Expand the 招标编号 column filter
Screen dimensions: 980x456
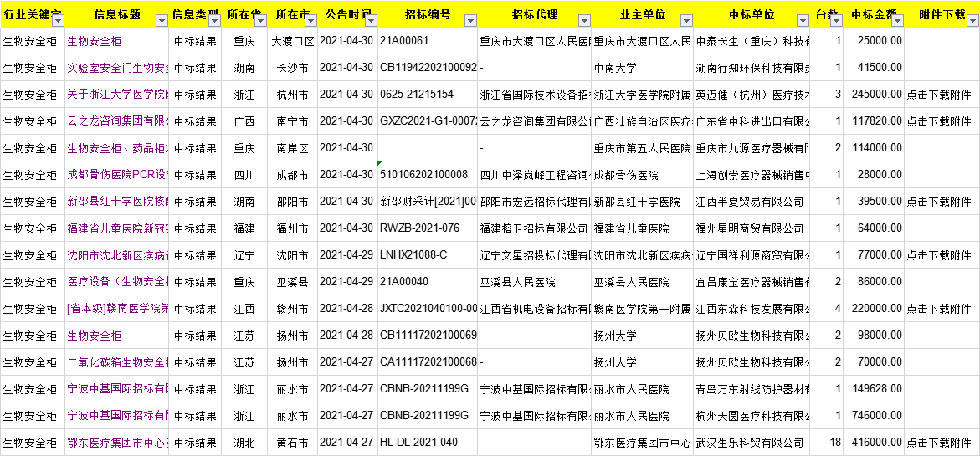[x=469, y=20]
